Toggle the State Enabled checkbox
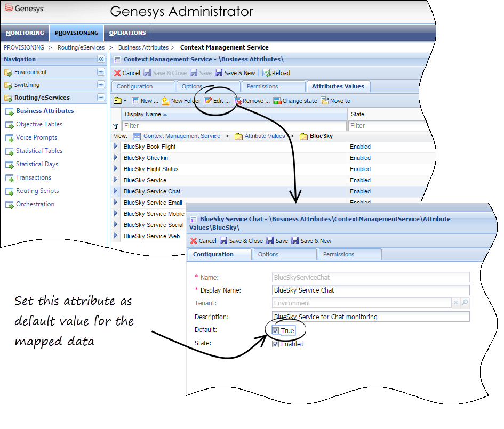Screen dimensions: 504x429 [x=275, y=344]
